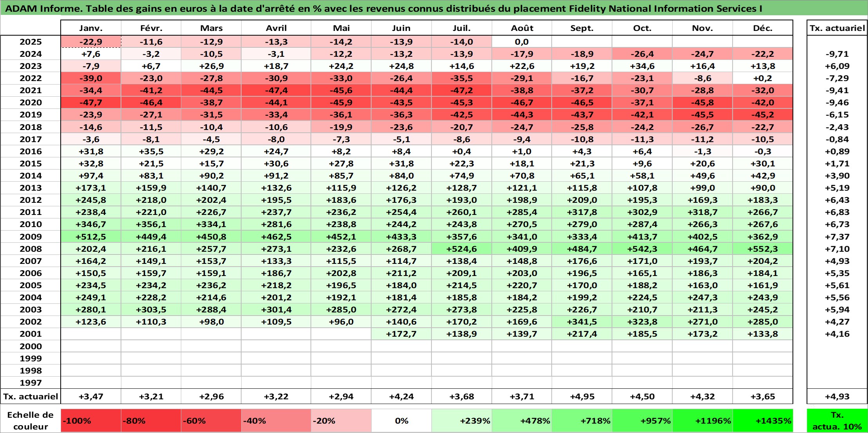The height and width of the screenshot is (433, 868).
Task: Click the -44,3 cell in August 2019
Action: 522,115
